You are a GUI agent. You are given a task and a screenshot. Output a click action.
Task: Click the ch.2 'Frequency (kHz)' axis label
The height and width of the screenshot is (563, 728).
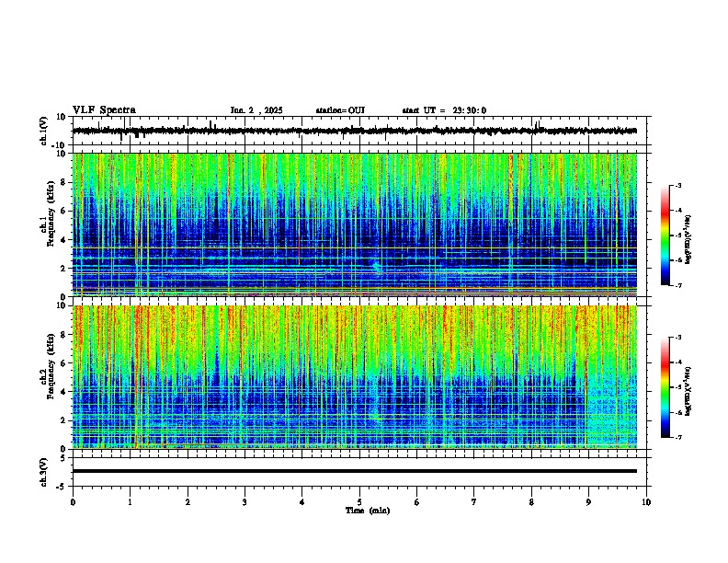coord(51,366)
